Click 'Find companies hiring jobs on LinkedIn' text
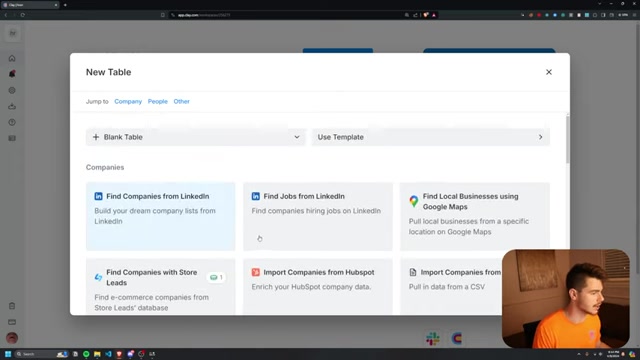This screenshot has height=360, width=640. click(316, 211)
